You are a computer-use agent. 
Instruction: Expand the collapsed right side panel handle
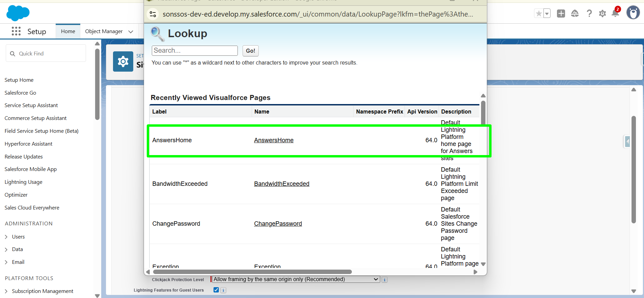[627, 141]
